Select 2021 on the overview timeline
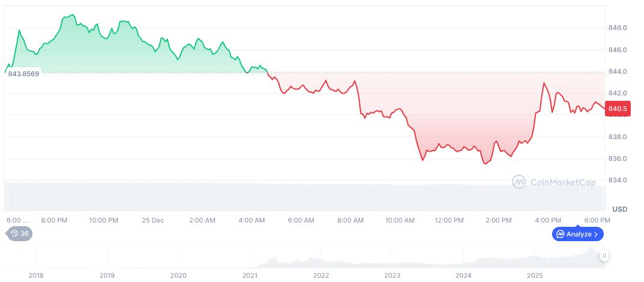The height and width of the screenshot is (282, 644). pos(250,275)
